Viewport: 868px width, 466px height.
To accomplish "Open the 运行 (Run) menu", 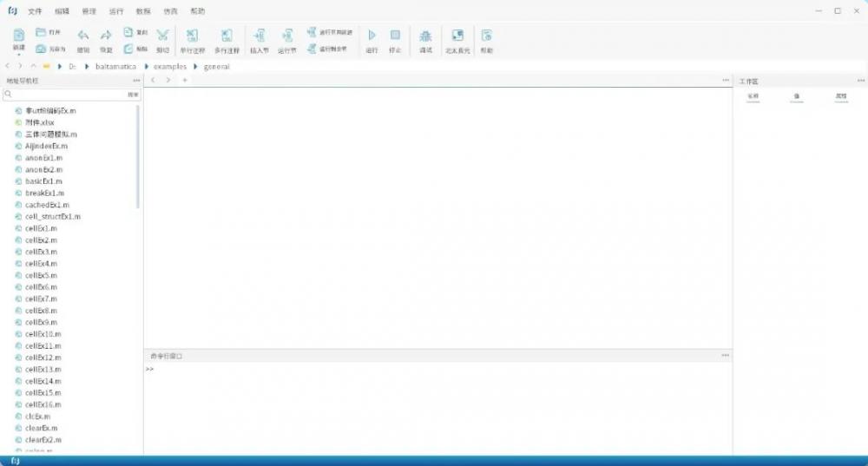I will click(x=116, y=11).
